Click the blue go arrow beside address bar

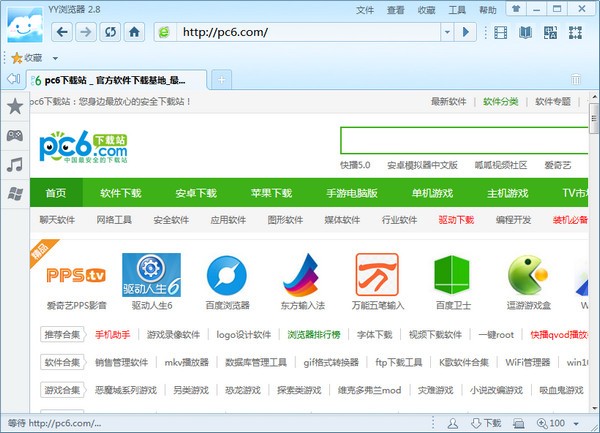tap(465, 32)
